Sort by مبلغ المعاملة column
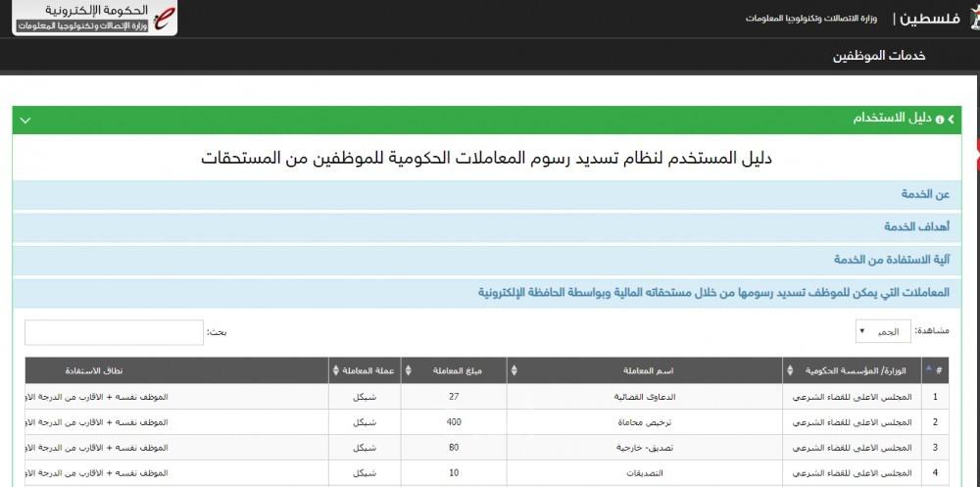The height and width of the screenshot is (487, 980). [454, 370]
